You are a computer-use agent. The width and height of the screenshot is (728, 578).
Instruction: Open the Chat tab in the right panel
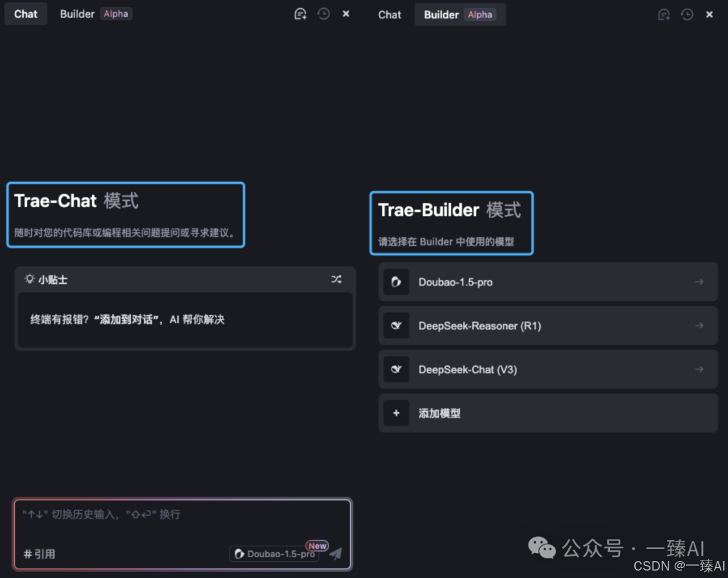click(389, 15)
